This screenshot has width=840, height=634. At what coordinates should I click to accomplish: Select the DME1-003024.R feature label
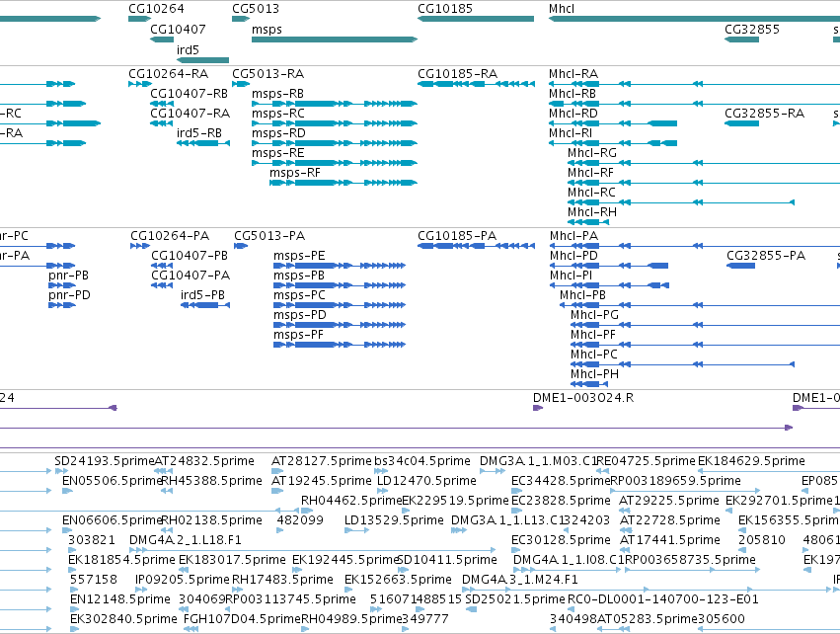[x=583, y=398]
